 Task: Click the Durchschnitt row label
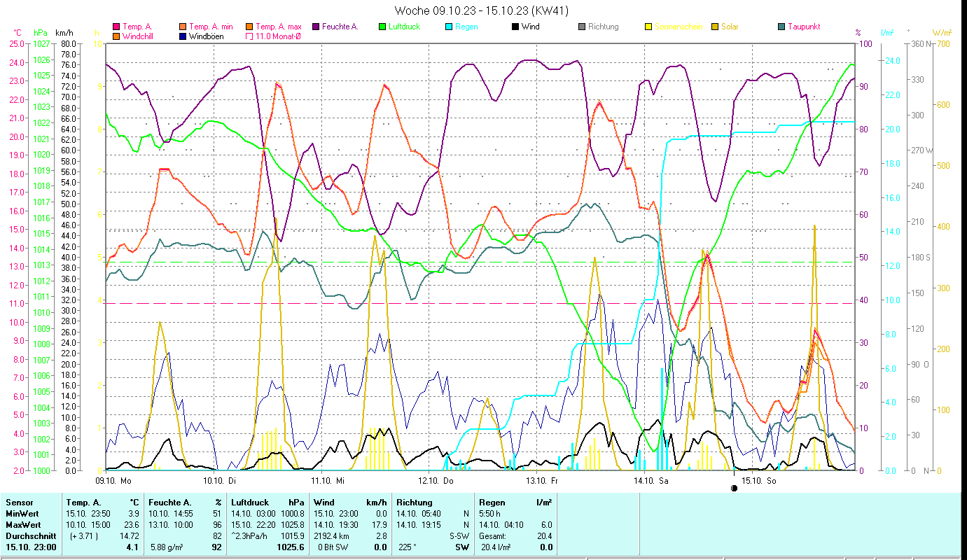[31, 535]
